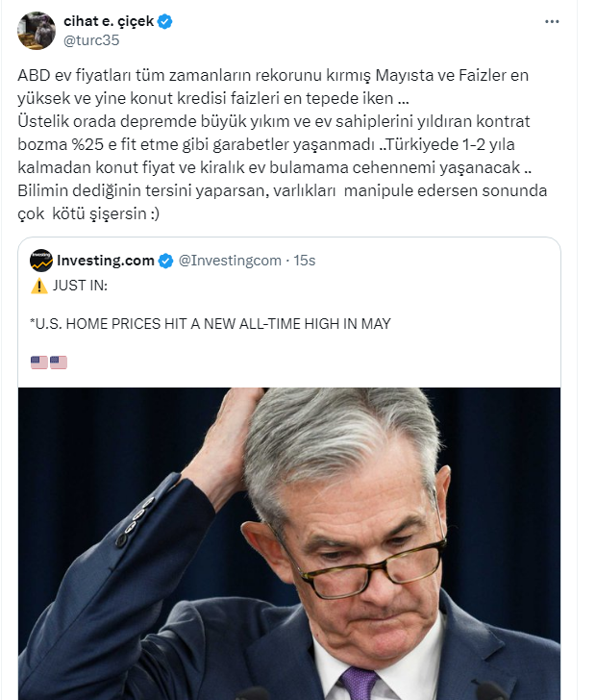The height and width of the screenshot is (700, 596).
Task: Click the second US flag emoji
Action: (x=58, y=362)
